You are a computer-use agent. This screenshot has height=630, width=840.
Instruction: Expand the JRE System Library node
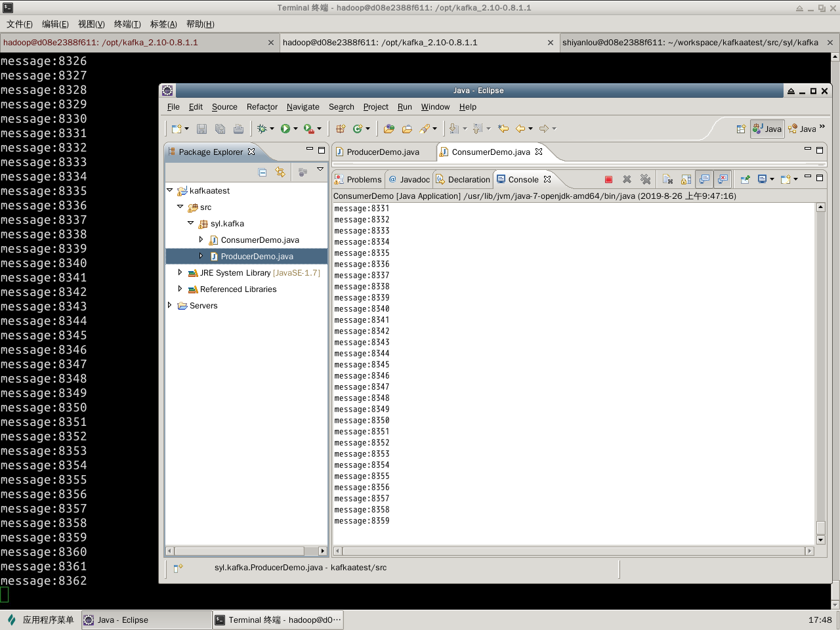[x=180, y=272]
